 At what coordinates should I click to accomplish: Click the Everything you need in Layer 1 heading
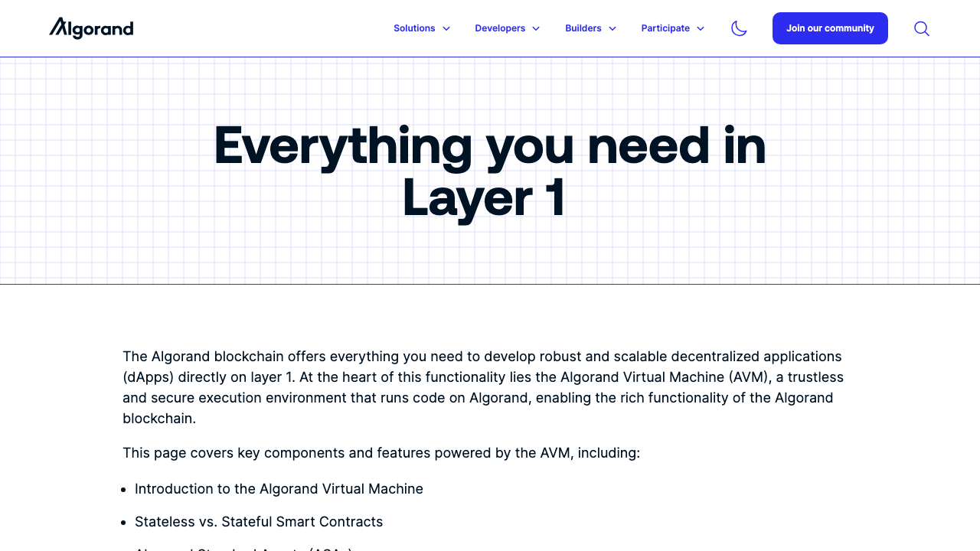pos(489,170)
